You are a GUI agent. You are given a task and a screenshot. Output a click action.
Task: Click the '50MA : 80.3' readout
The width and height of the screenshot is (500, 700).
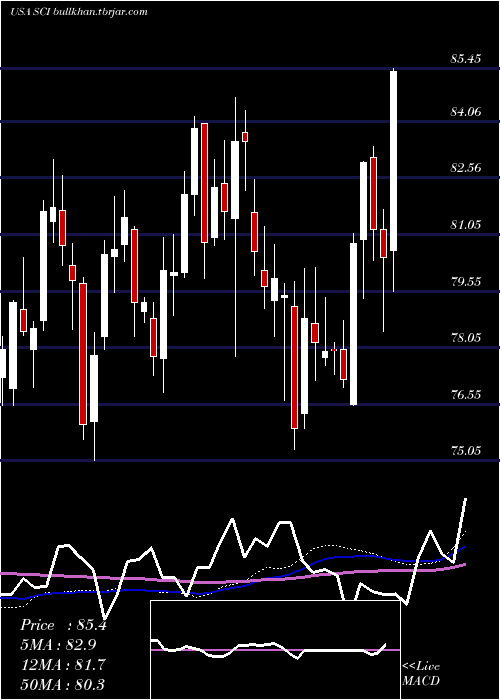click(x=63, y=684)
